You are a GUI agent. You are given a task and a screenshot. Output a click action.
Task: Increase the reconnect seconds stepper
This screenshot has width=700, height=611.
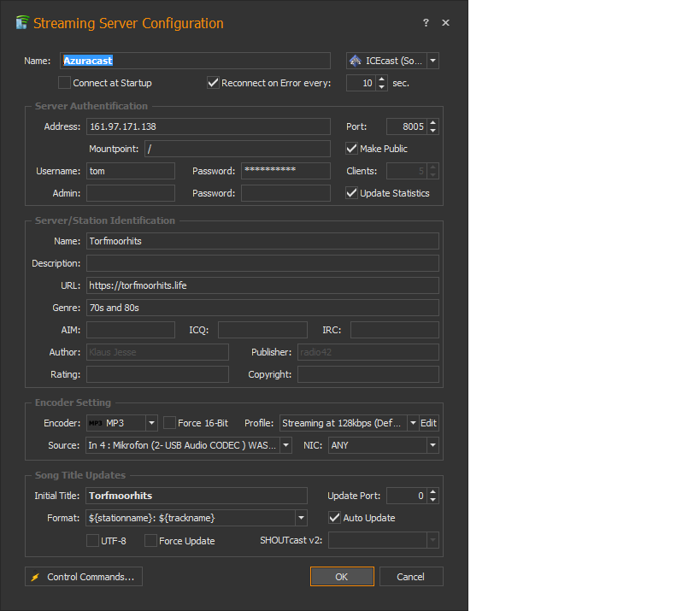[382, 79]
